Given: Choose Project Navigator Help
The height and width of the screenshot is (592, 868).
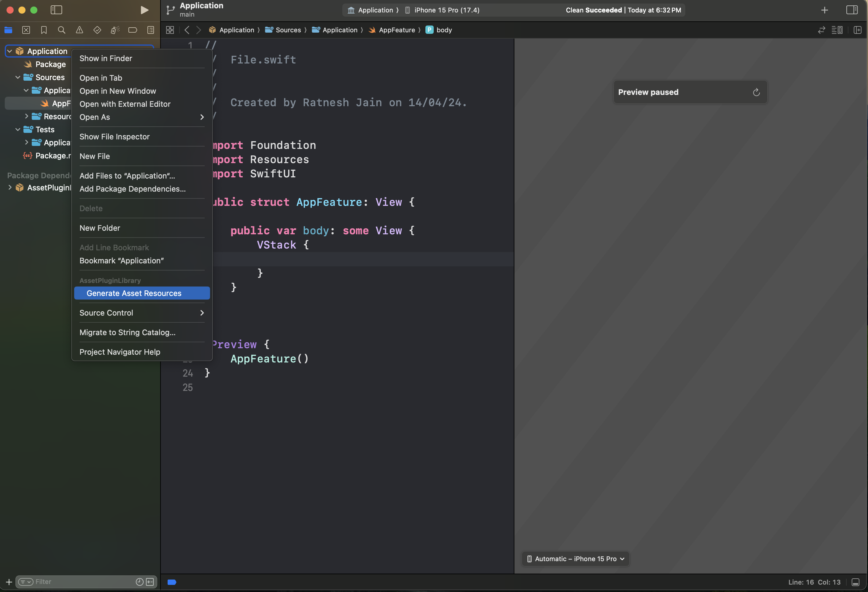Looking at the screenshot, I should 142,352.
